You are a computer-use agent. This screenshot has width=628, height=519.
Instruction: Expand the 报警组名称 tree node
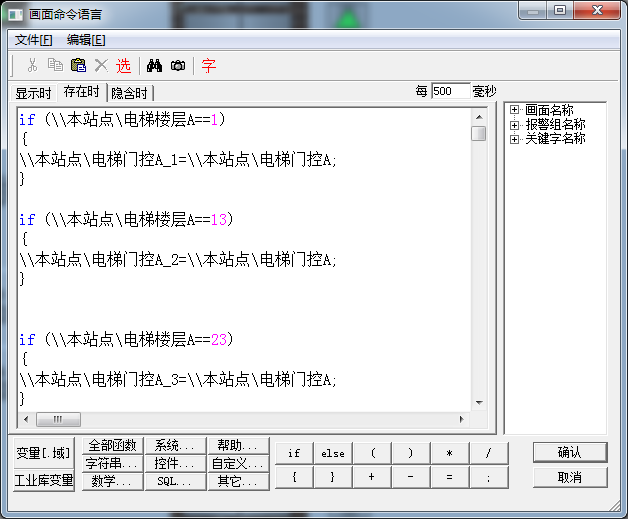tap(514, 125)
